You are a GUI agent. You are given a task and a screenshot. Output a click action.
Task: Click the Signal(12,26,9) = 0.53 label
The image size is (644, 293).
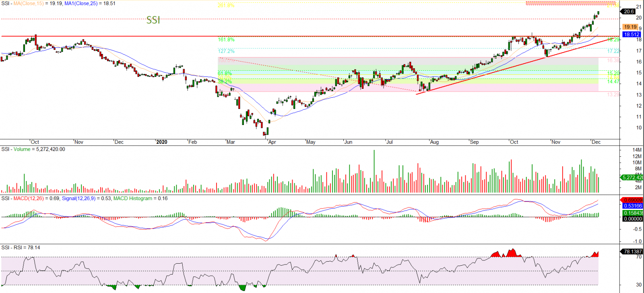pyautogui.click(x=87, y=199)
